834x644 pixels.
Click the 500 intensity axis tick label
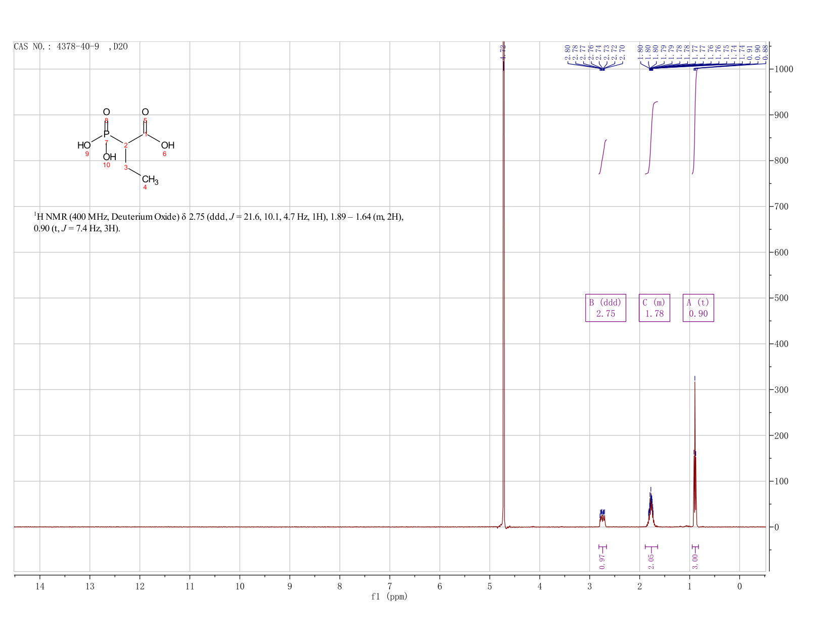coord(780,298)
